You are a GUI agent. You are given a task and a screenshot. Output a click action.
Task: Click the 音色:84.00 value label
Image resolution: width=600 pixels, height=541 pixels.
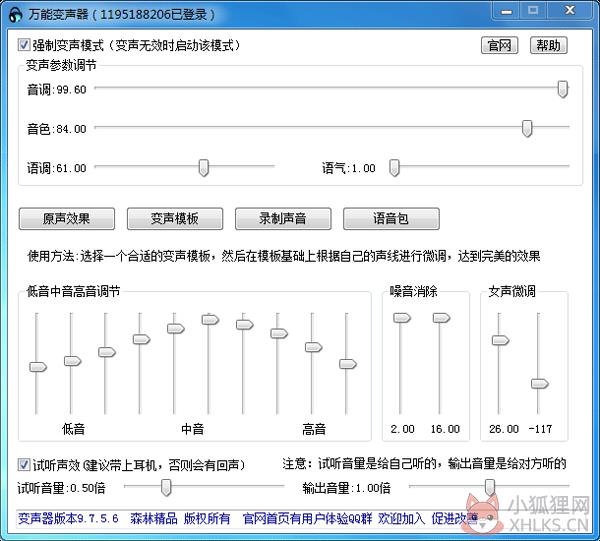[57, 129]
